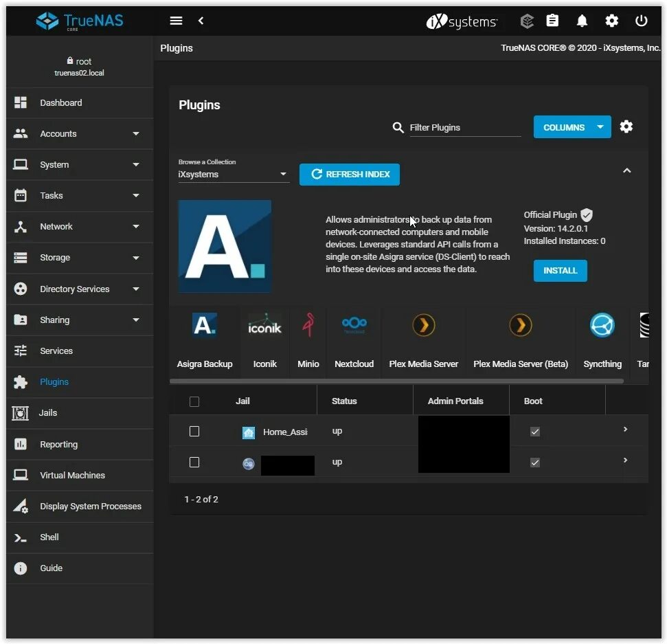
Task: Expand the Home_Assi row details chevron
Action: 625,429
